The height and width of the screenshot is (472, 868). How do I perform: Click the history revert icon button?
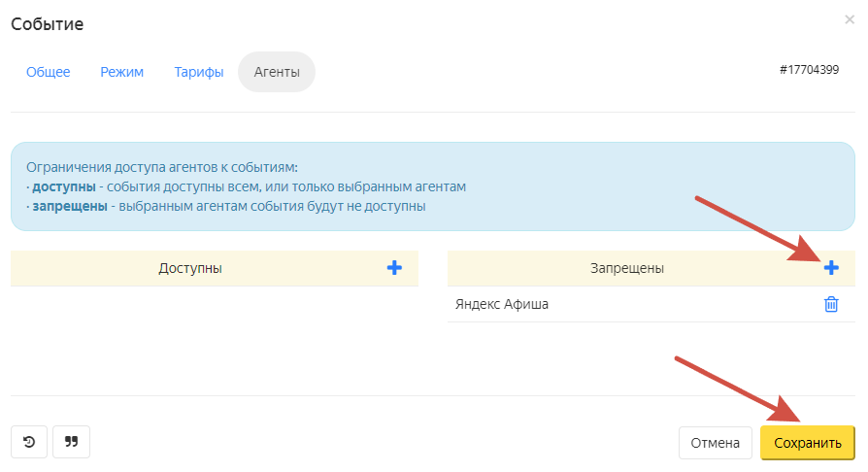(29, 442)
